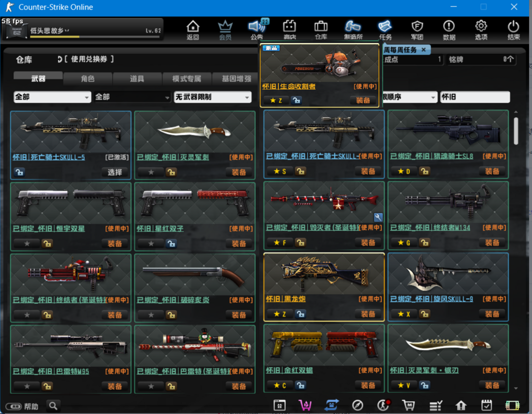Toggle lock on 怀旧|黑龙炮 card

click(300, 314)
